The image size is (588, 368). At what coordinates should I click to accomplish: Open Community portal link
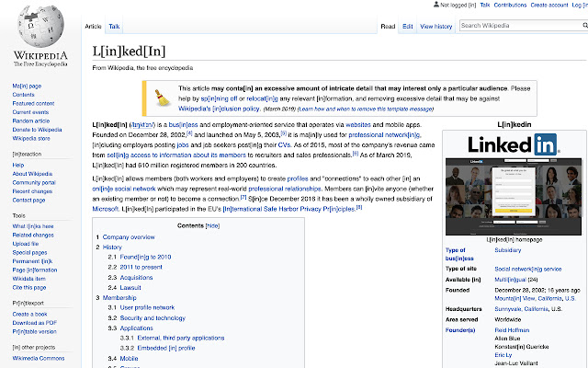[34, 182]
